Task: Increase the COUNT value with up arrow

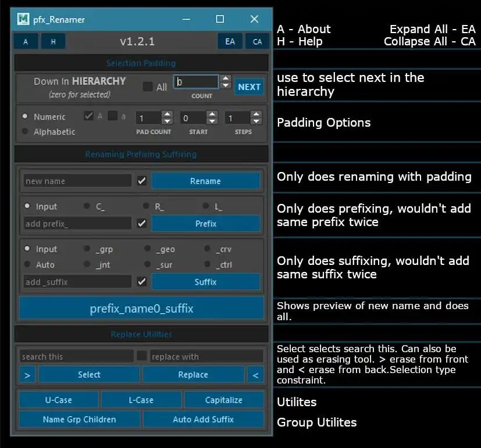Action: point(226,78)
